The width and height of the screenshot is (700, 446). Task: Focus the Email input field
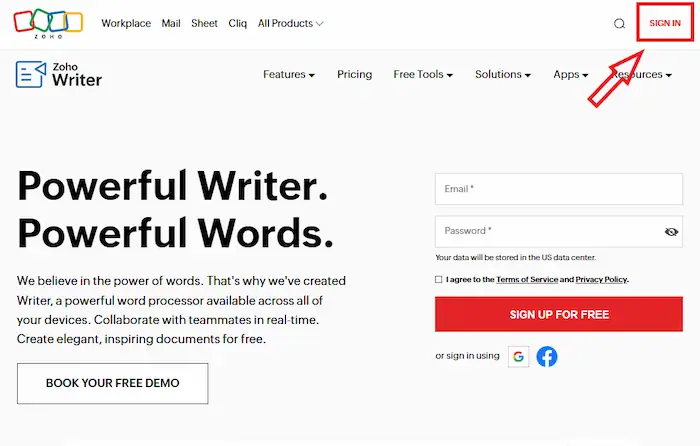point(558,189)
